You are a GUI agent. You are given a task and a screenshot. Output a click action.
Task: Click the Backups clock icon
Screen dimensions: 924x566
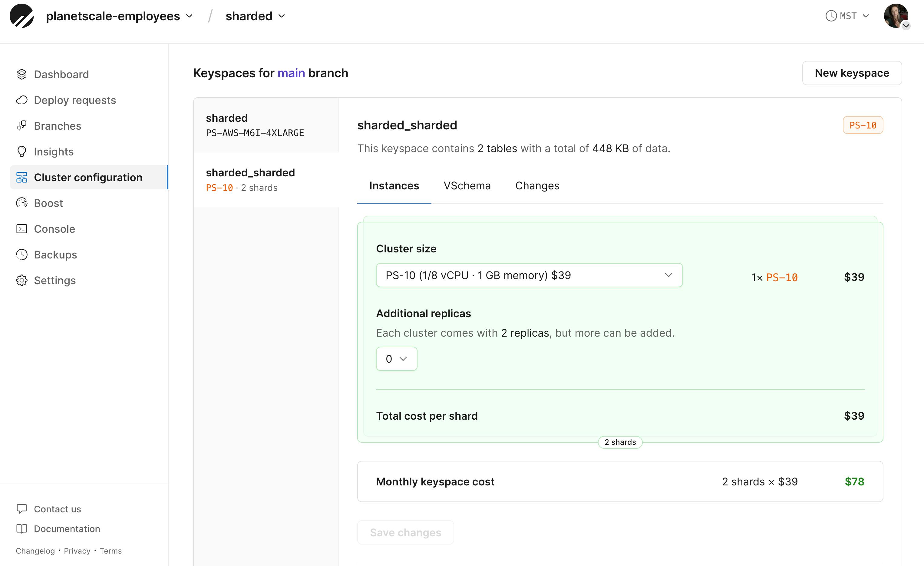coord(22,255)
